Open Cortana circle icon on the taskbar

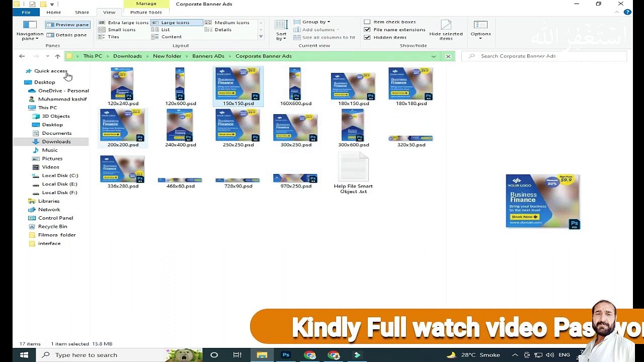[x=214, y=355]
